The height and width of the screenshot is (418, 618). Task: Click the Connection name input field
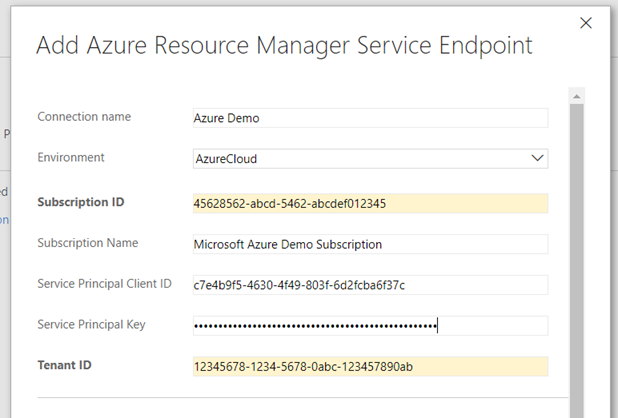click(370, 118)
